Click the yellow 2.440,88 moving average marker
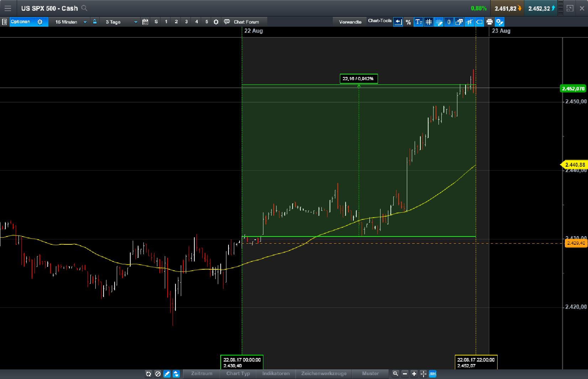The image size is (588, 379). pyautogui.click(x=573, y=165)
